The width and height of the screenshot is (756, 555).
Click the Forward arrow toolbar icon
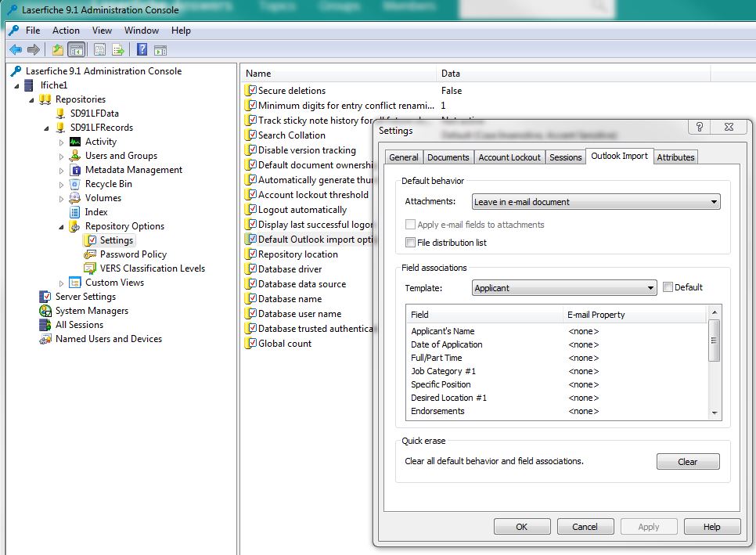(34, 49)
